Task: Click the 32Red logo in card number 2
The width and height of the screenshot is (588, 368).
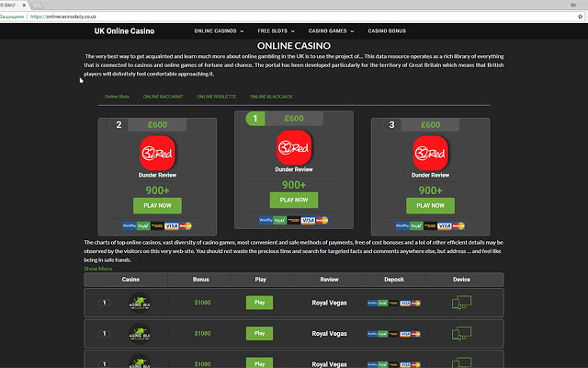Action: pyautogui.click(x=157, y=154)
